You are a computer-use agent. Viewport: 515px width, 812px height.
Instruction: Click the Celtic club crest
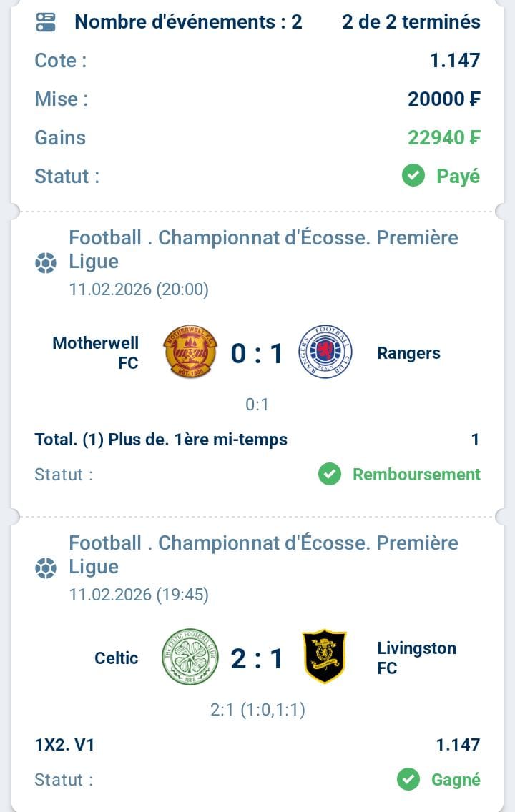(x=190, y=657)
